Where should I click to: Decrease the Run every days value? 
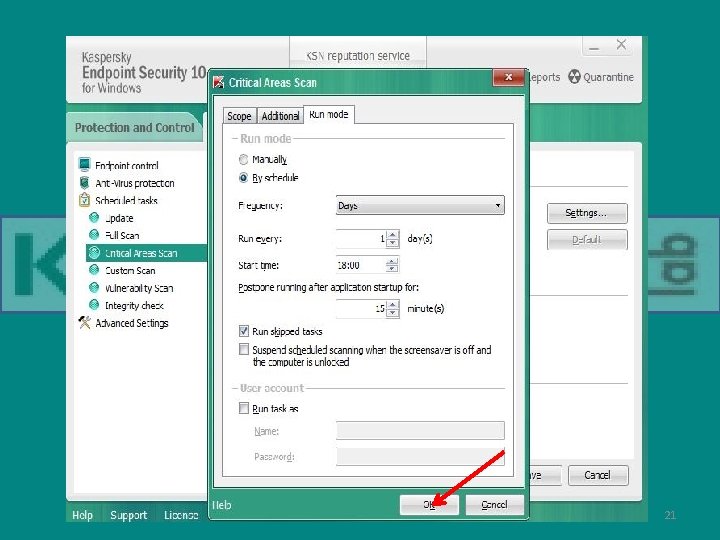[x=392, y=242]
